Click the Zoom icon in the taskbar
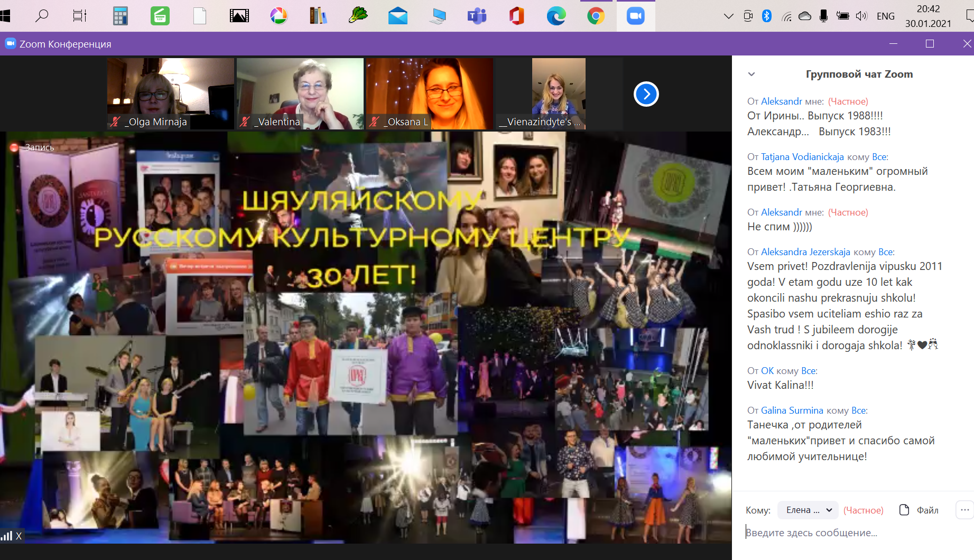This screenshot has height=560, width=974. 635,16
